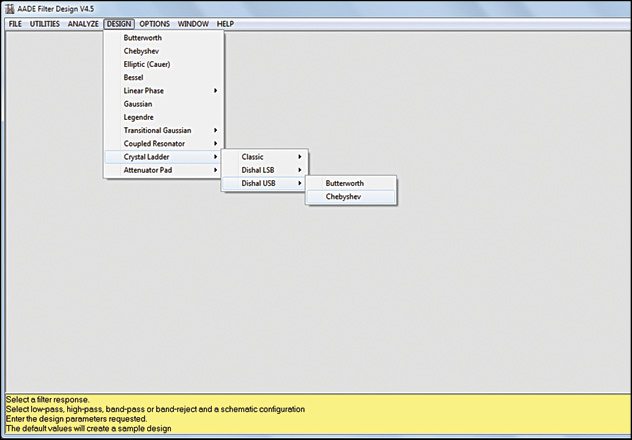Open the WINDOW menu
Viewport: 632px width, 440px height.
(193, 23)
